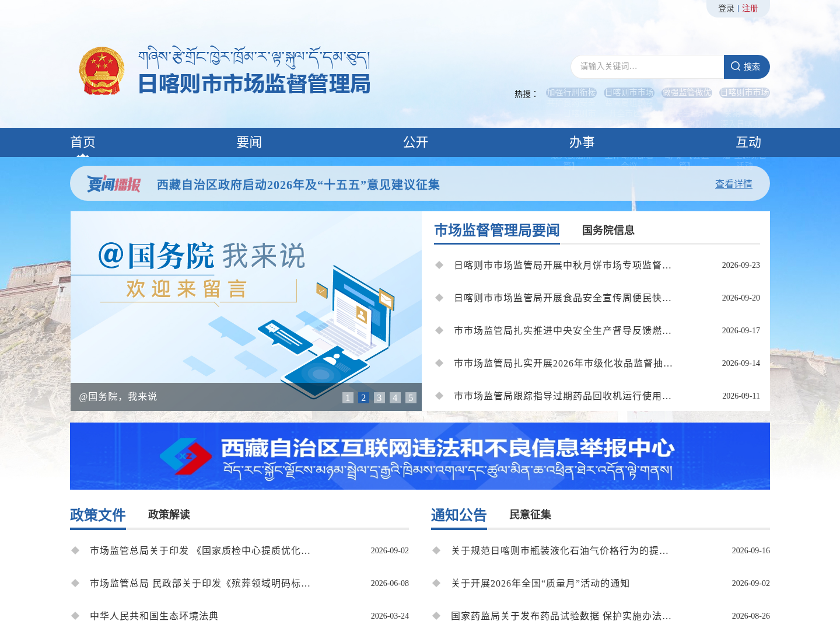The width and height of the screenshot is (840, 642).
Task: Show carousel slide 4
Action: click(395, 397)
